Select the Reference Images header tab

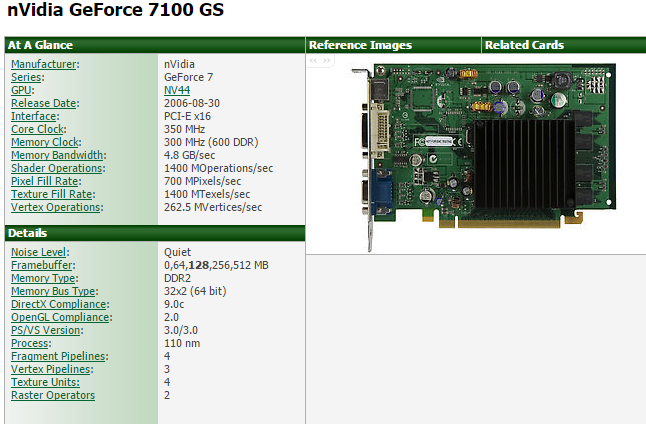coord(393,45)
